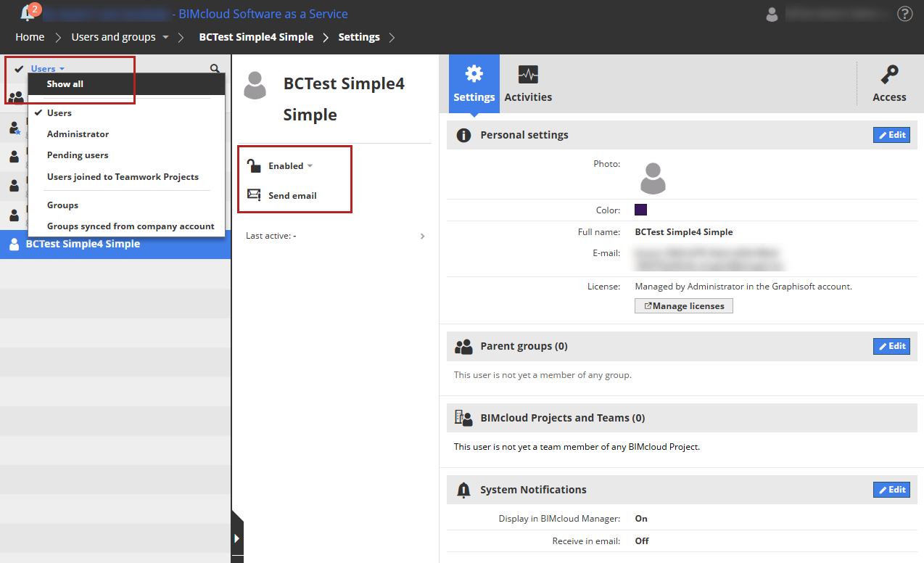Select Groups synced from company account
The width and height of the screenshot is (924, 563).
(131, 226)
